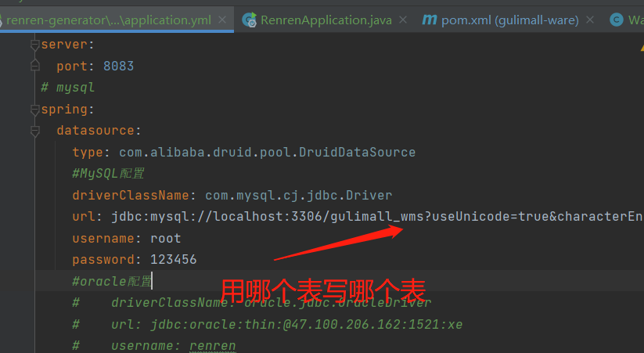Click the class icon on the last tab
The width and height of the screenshot is (644, 353).
pyautogui.click(x=616, y=20)
